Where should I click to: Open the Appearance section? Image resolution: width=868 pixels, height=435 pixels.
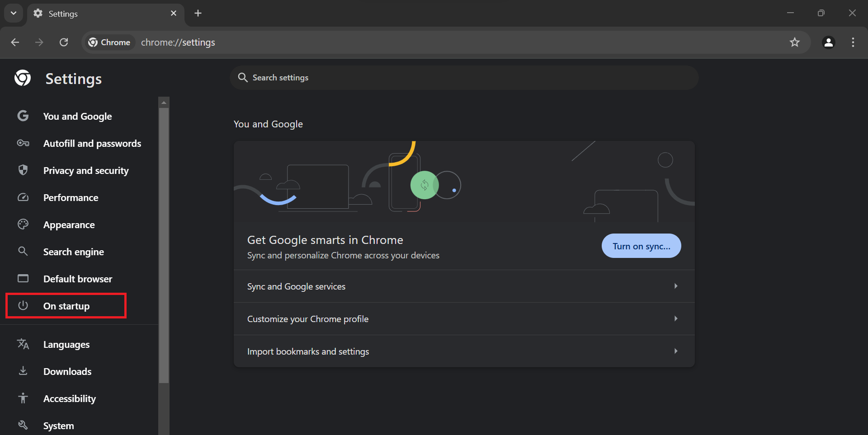tap(69, 225)
